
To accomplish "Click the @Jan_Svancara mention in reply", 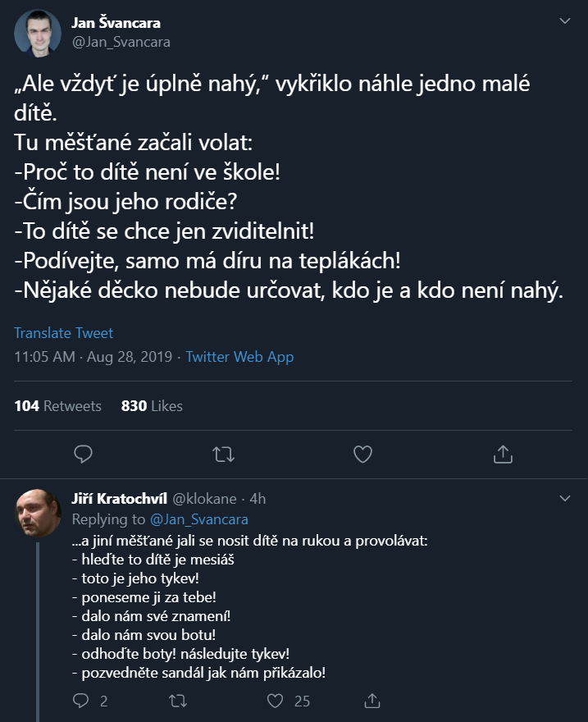I will click(x=198, y=519).
